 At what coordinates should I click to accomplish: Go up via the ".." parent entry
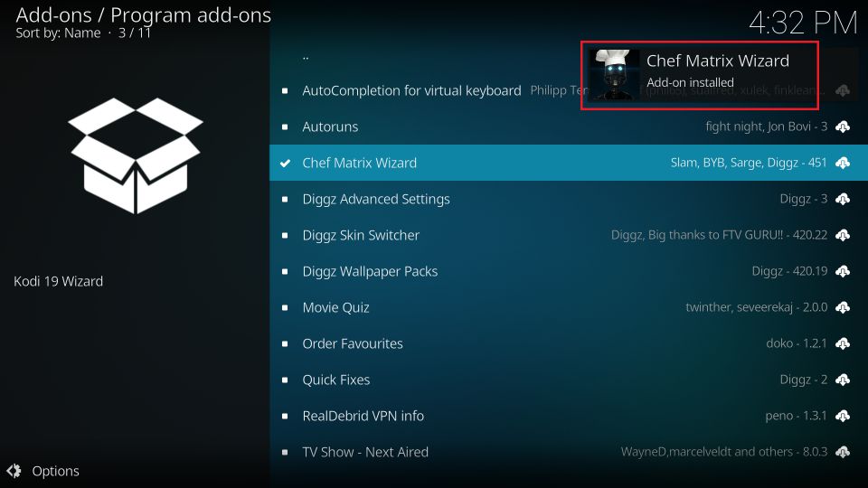click(x=569, y=57)
